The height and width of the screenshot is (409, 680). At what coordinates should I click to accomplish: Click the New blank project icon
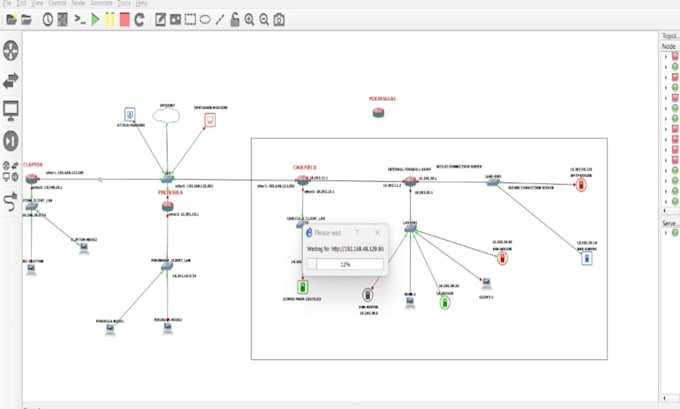click(11, 20)
